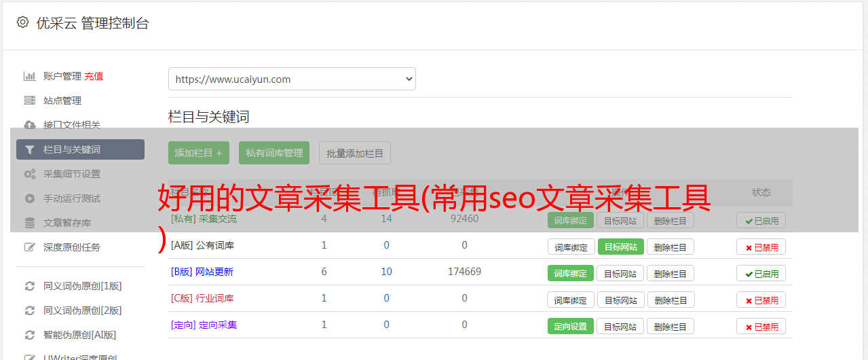Viewport: 868px width, 360px height.
Task: Delete the [C版] 行业词库 column
Action: coord(671,300)
